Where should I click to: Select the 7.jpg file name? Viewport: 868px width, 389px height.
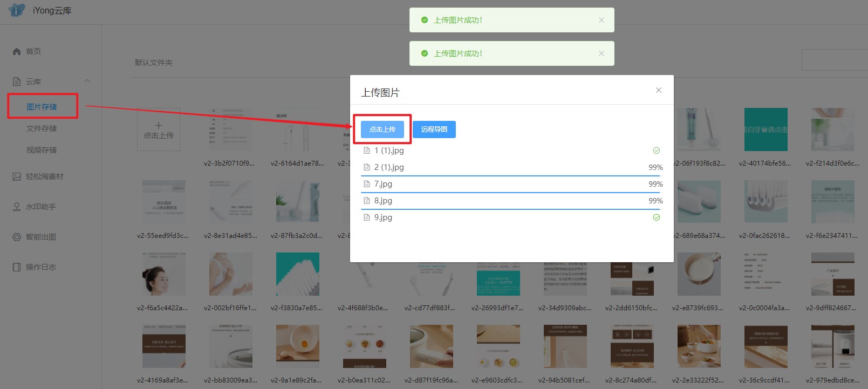[x=383, y=184]
